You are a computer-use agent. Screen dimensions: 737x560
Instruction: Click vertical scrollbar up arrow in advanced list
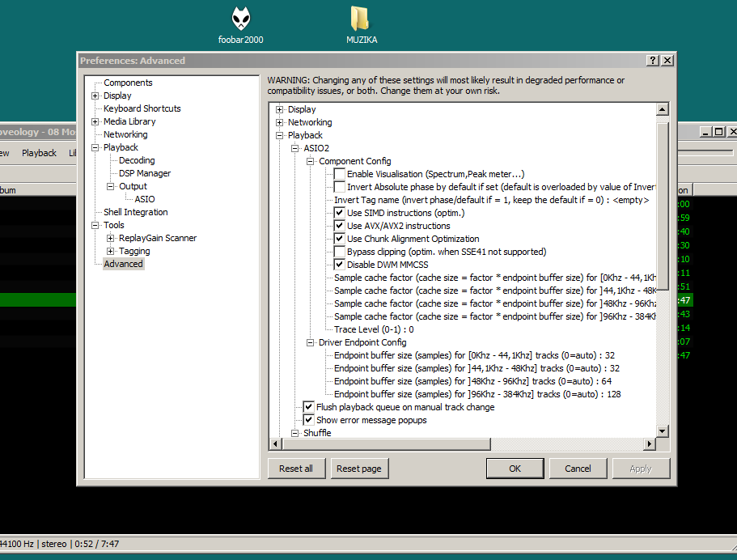[x=663, y=109]
